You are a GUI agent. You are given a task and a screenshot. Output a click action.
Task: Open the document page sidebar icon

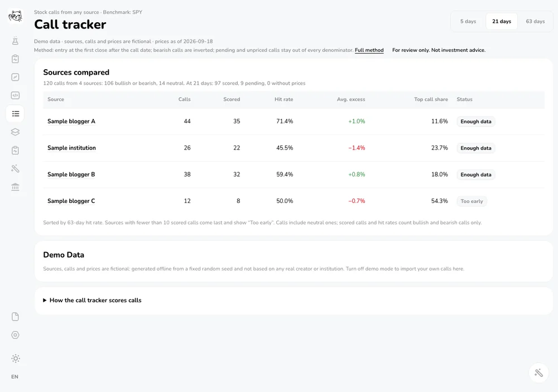point(15,317)
